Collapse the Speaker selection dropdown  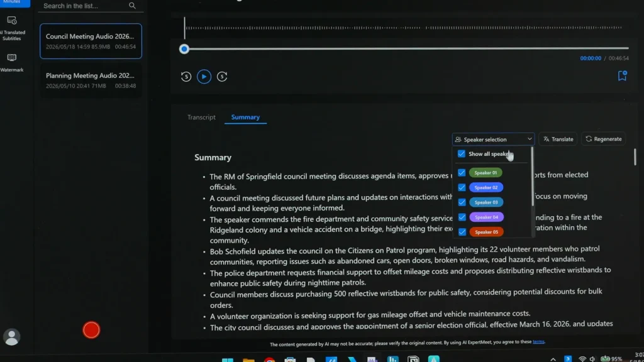pos(493,139)
